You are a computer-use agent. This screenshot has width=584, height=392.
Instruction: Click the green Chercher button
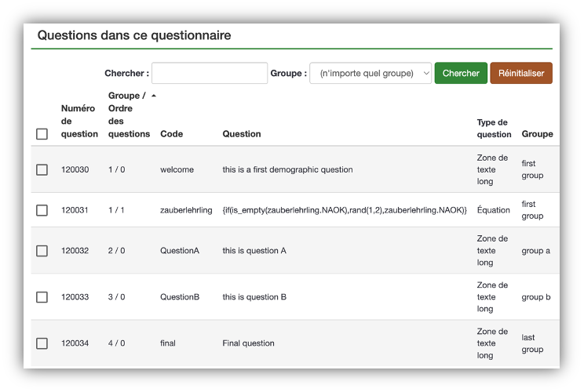[461, 73]
